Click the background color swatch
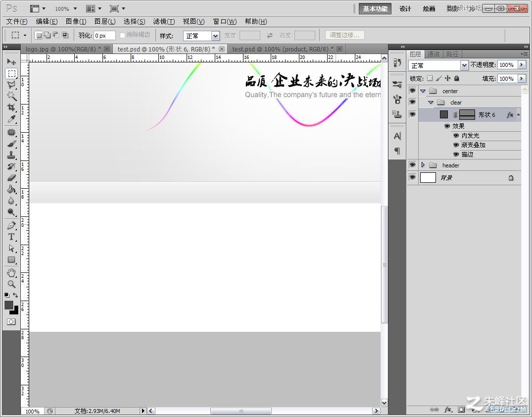 pyautogui.click(x=16, y=312)
